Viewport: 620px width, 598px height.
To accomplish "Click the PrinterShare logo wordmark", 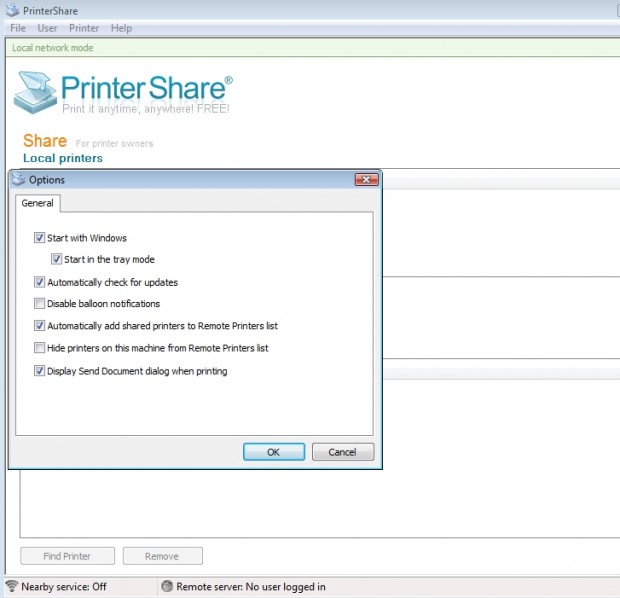I will click(147, 88).
